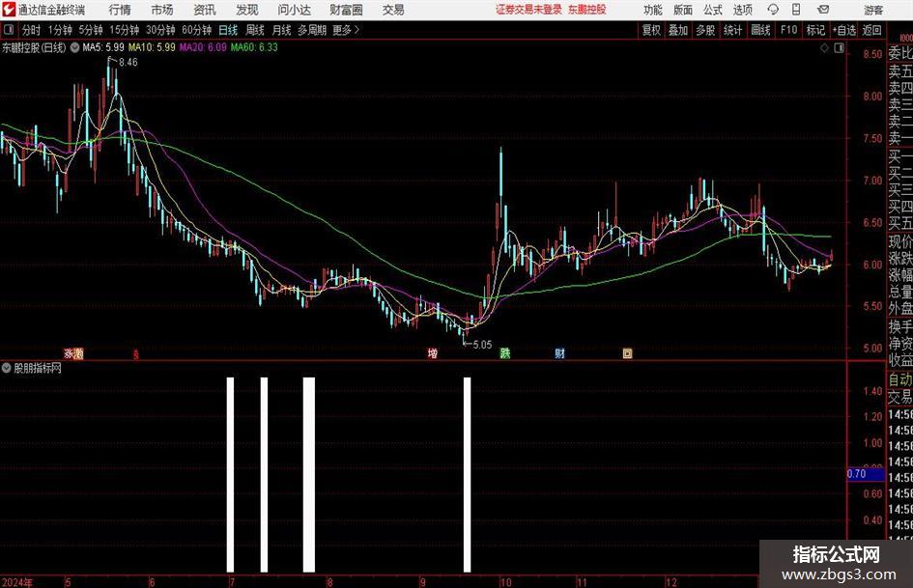Click the 通达信 app logo icon
Screen dimensions: 913x588
coord(9,10)
